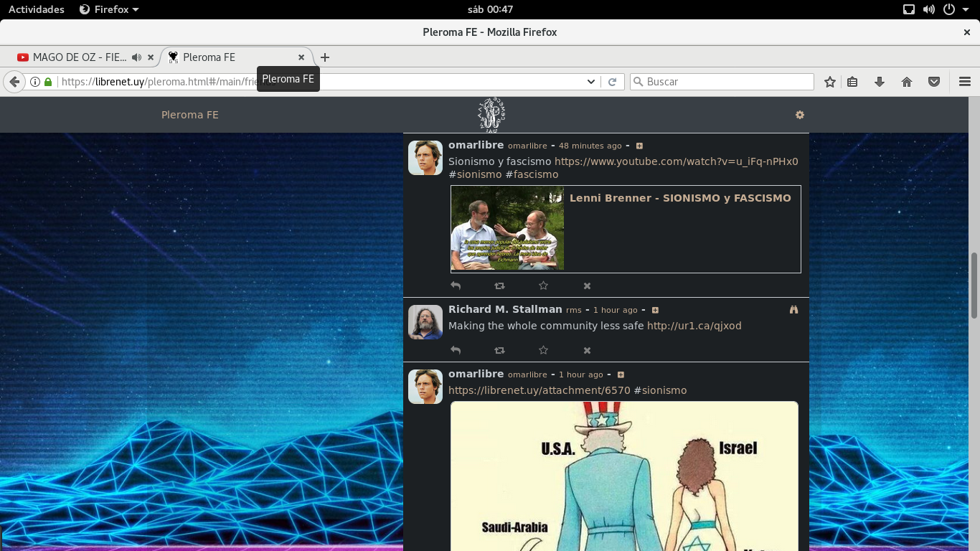
Task: Reload the current page
Action: (x=612, y=82)
